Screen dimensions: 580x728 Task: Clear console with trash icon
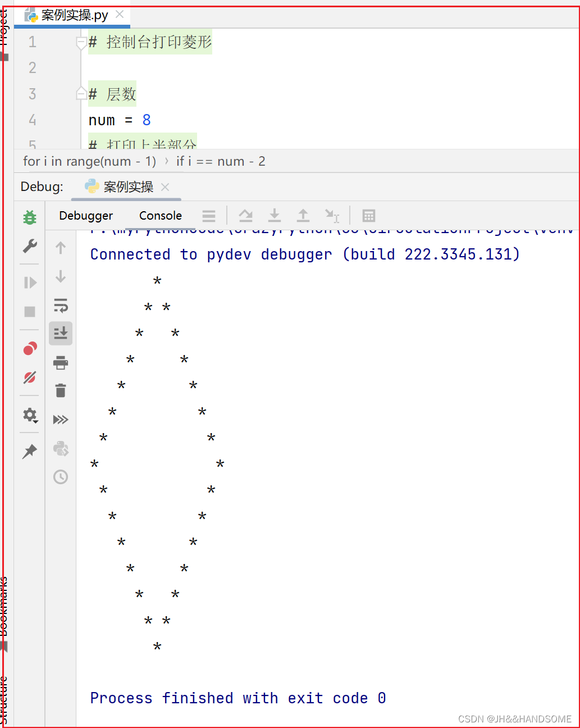point(61,390)
